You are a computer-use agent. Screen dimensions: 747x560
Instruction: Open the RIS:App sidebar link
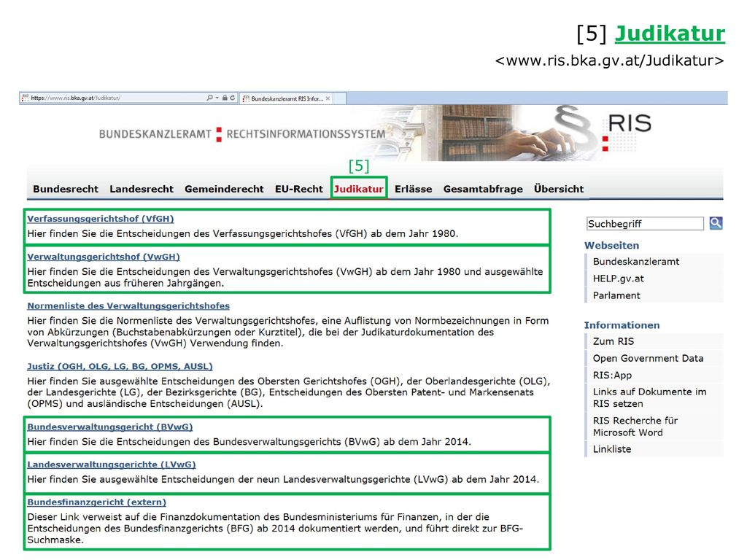[x=612, y=376]
